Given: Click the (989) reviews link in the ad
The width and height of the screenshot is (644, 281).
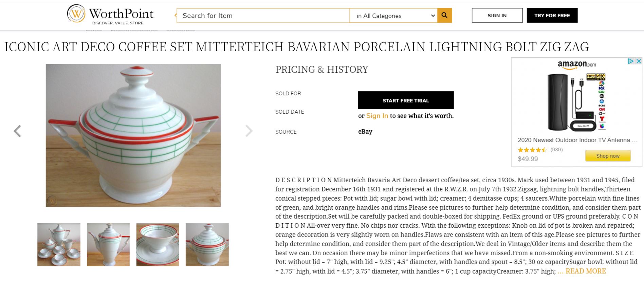Looking at the screenshot, I should pos(556,149).
